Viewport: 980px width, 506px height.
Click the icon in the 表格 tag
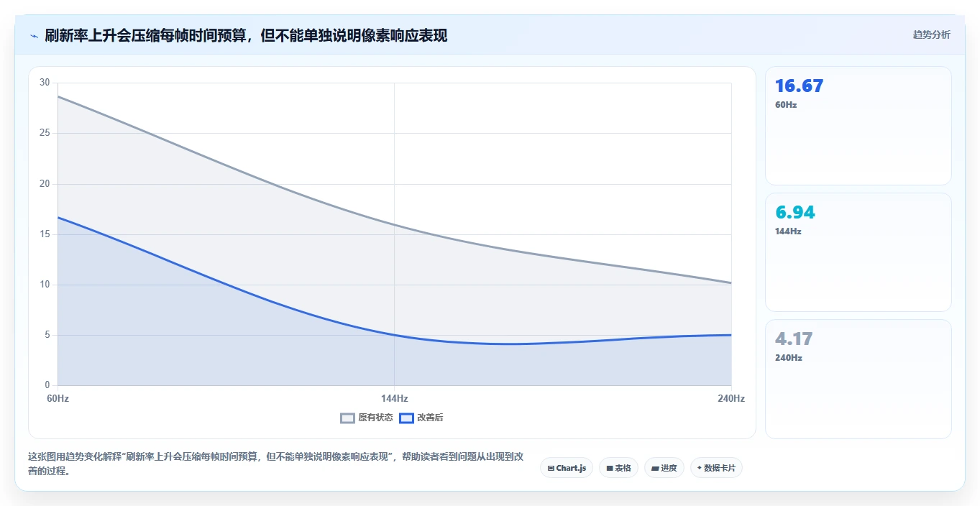(610, 468)
